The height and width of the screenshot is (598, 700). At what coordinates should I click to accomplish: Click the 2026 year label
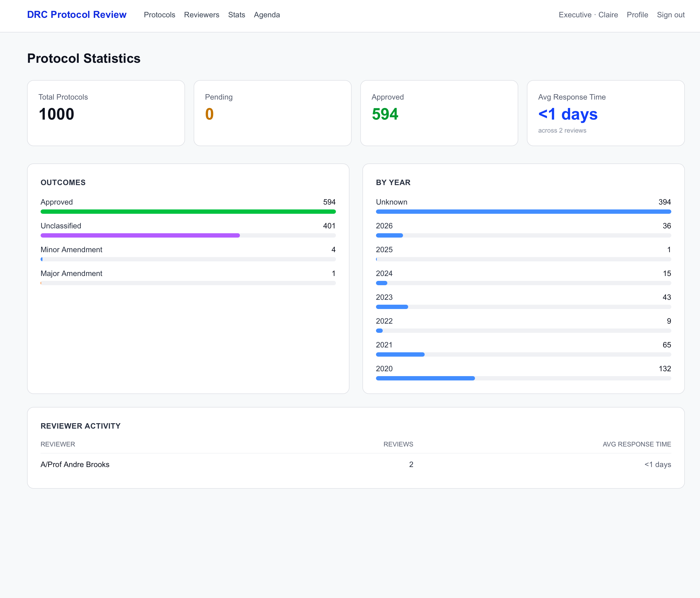point(384,226)
